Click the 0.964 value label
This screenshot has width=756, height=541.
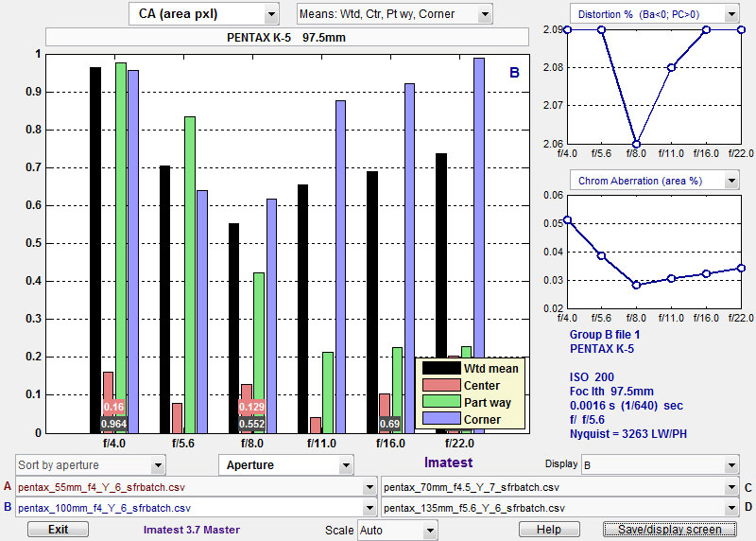[113, 425]
